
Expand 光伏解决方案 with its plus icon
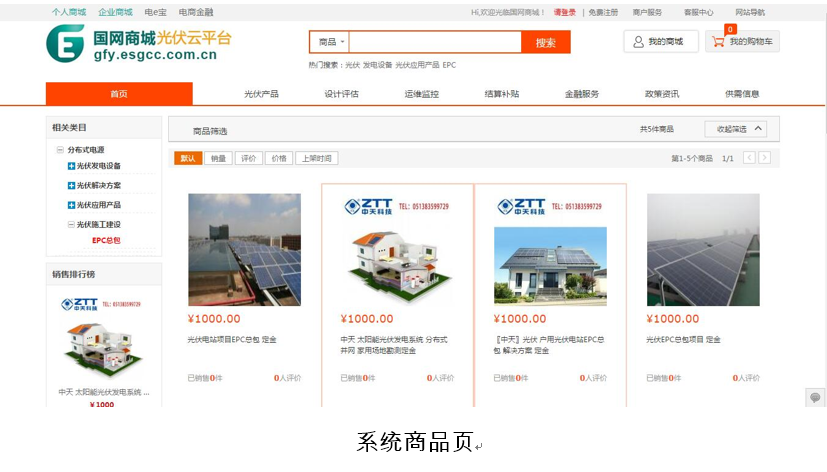[x=71, y=185]
